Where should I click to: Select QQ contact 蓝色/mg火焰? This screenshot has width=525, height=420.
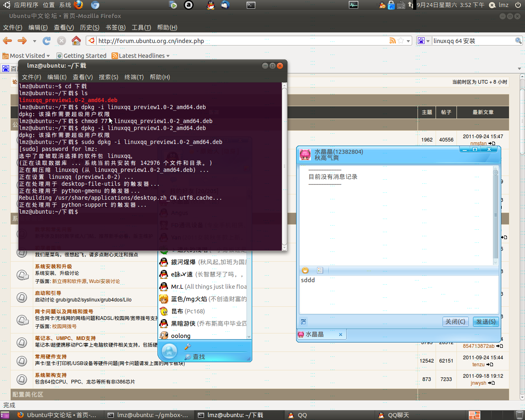click(x=203, y=299)
